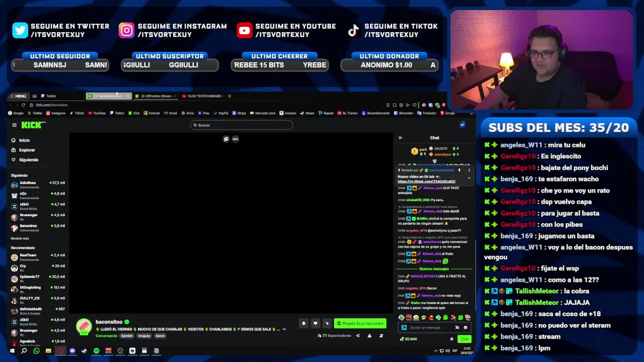Image resolution: width=644 pixels, height=362 pixels.
Task: Collapse the chat panel
Action: (400, 138)
